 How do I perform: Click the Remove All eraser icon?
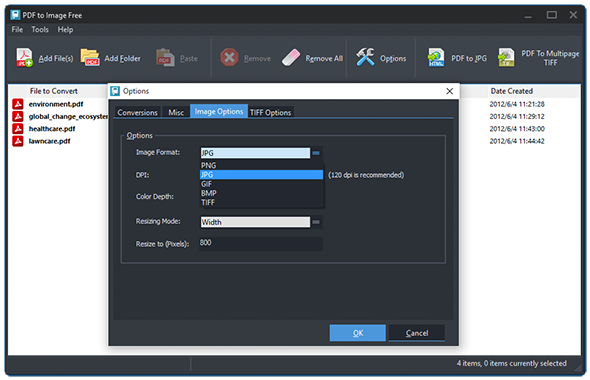pos(291,58)
